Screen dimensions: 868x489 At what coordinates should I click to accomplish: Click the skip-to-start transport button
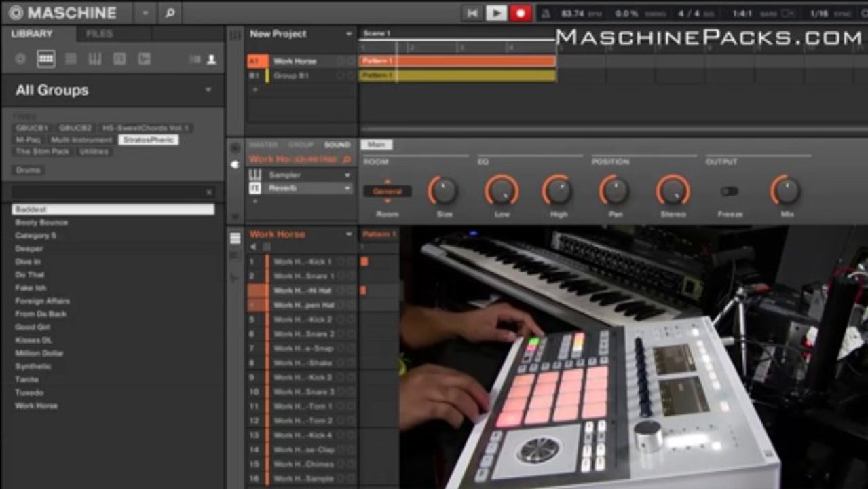click(x=472, y=13)
